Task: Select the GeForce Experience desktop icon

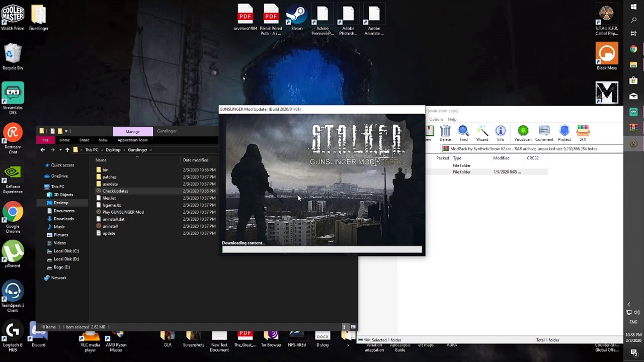Action: pyautogui.click(x=13, y=179)
